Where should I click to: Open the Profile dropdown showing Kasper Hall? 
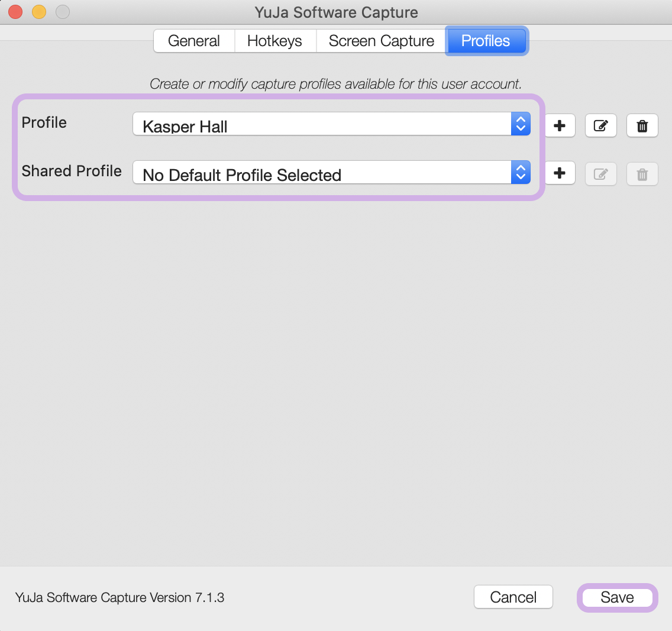[x=332, y=124]
